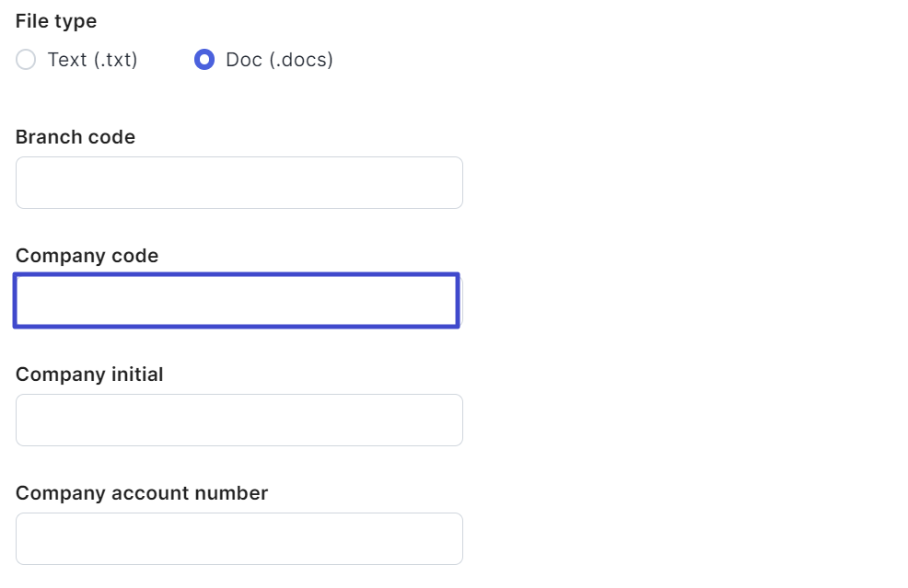Click the "Text (.txt)" option label
908x588 pixels.
[92, 60]
